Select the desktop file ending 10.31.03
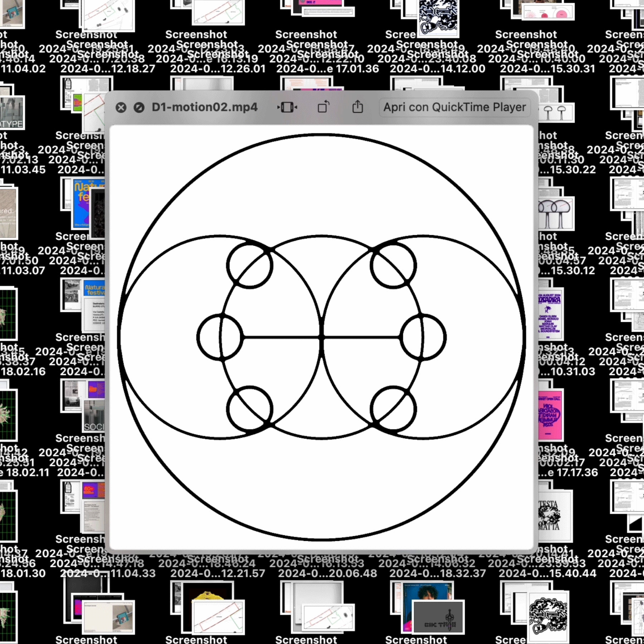The height and width of the screenshot is (644, 644). click(567, 371)
